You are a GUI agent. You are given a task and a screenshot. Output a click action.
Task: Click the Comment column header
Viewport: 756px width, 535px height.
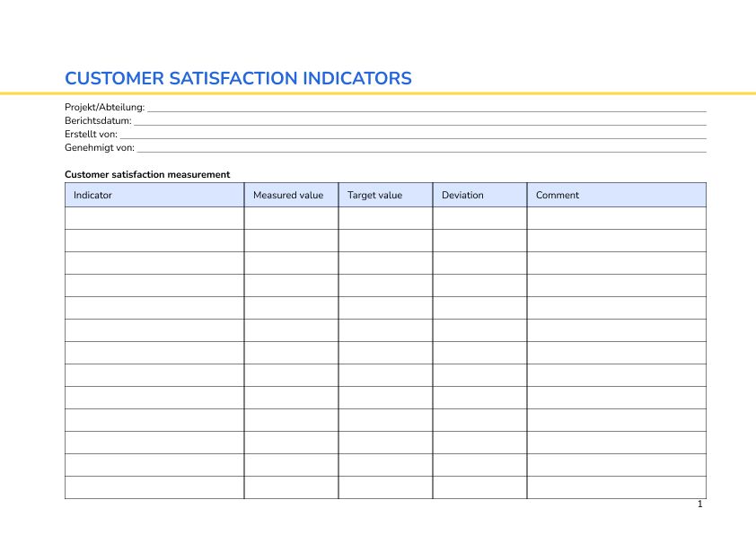[x=558, y=195]
